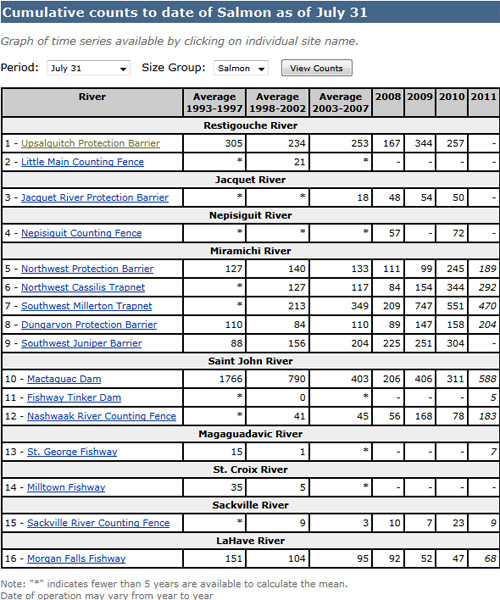Click St. George Fishway link
Screen dimensions: 500x600
point(72,452)
